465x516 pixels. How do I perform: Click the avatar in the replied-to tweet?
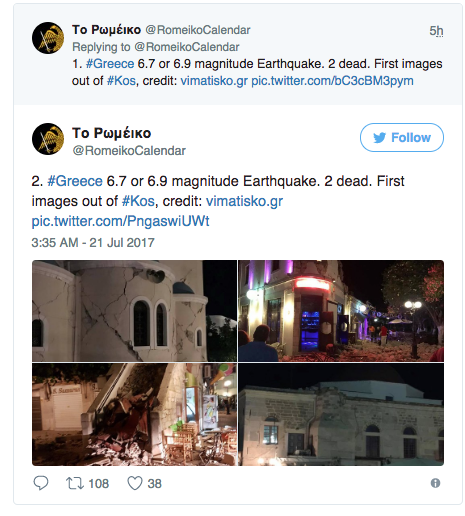[x=48, y=38]
